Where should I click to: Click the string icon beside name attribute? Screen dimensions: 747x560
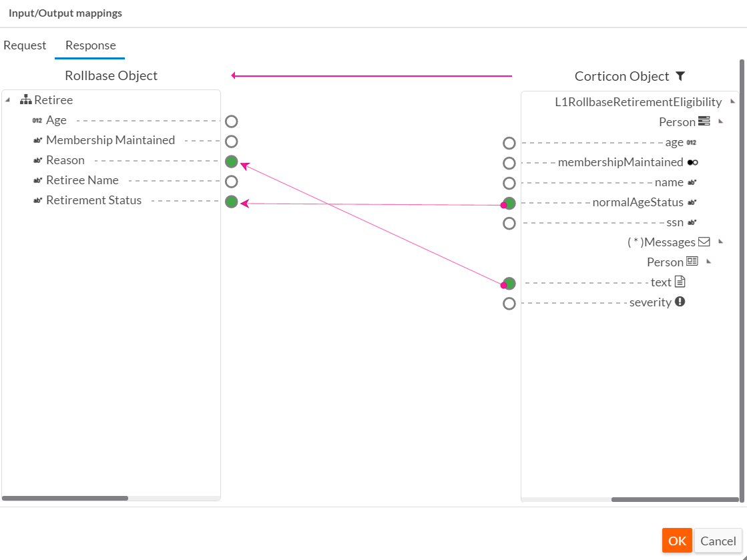tap(692, 182)
